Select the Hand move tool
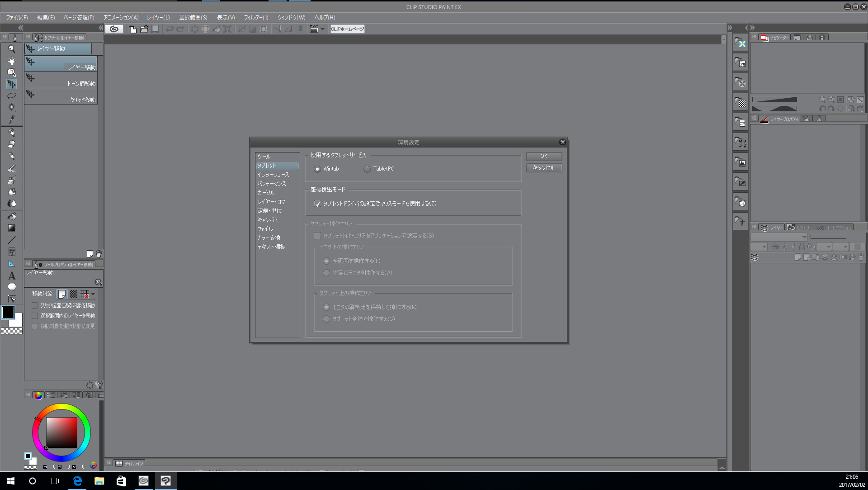Viewport: 868px width, 490px height. tap(12, 61)
